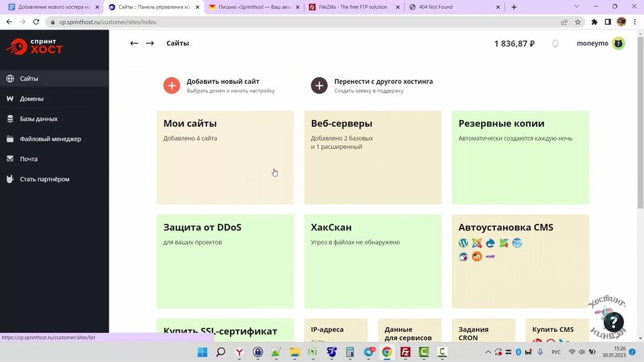Click the WordPress icon in Автоустановка CMS
The width and height of the screenshot is (644, 362).
pyautogui.click(x=464, y=243)
